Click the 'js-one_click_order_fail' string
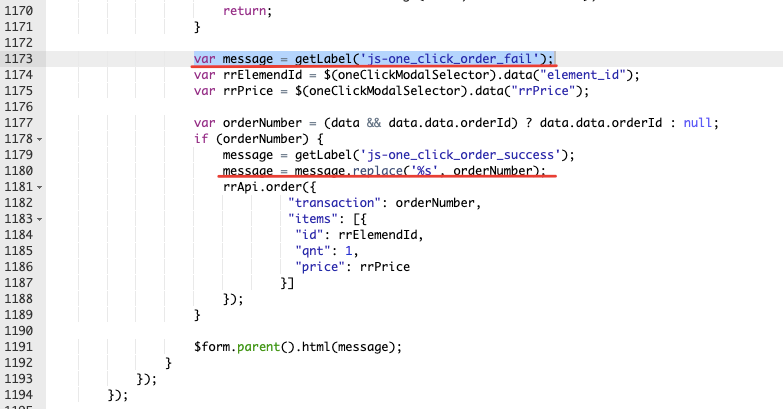 [449, 59]
